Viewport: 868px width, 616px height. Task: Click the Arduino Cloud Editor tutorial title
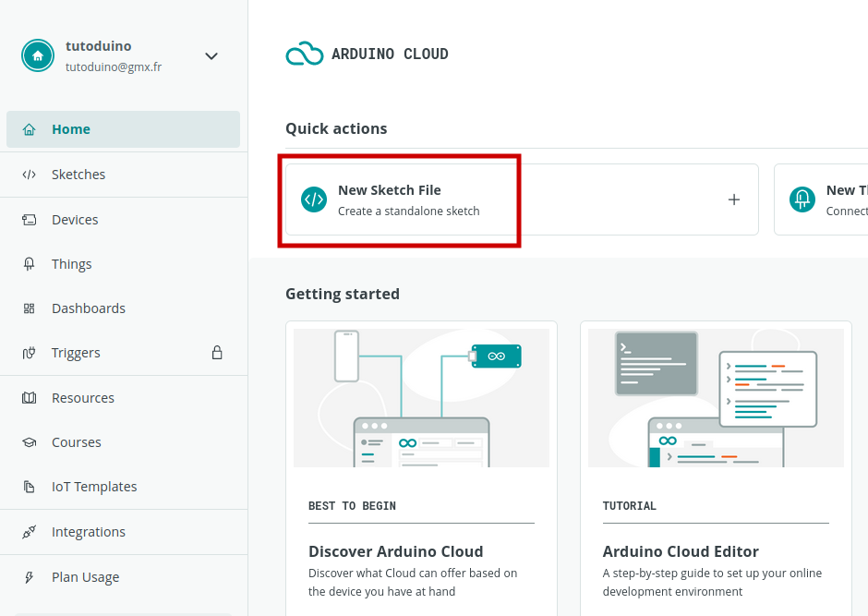(x=681, y=551)
